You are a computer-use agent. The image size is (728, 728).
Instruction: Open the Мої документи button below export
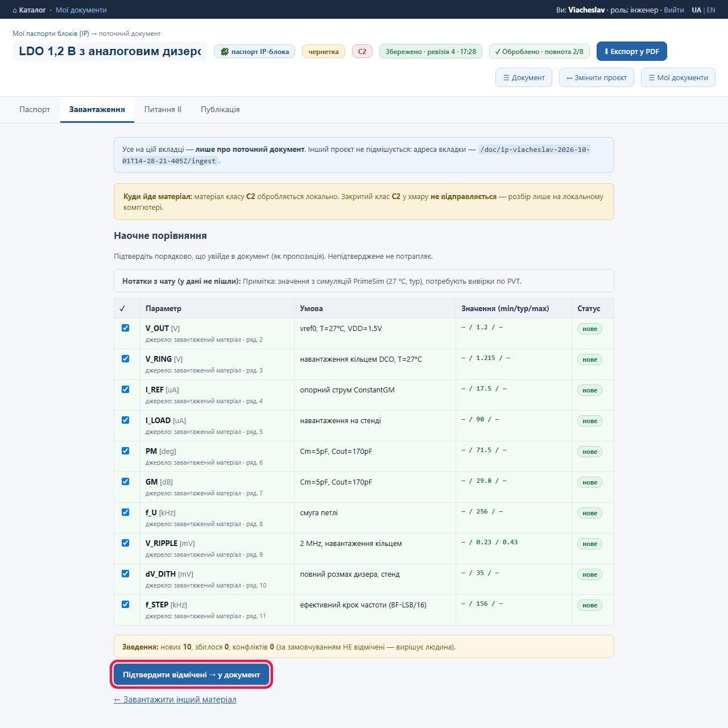pyautogui.click(x=678, y=77)
